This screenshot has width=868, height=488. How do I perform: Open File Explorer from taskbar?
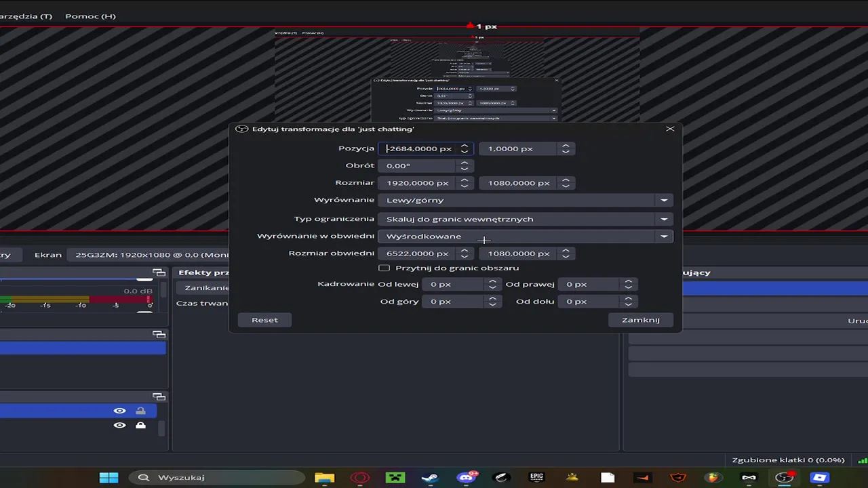(x=325, y=477)
